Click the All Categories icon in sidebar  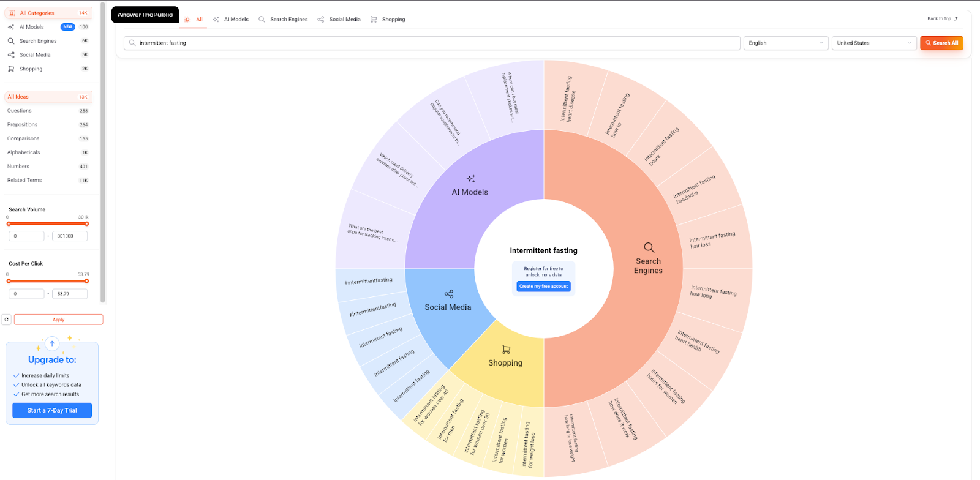coord(11,13)
